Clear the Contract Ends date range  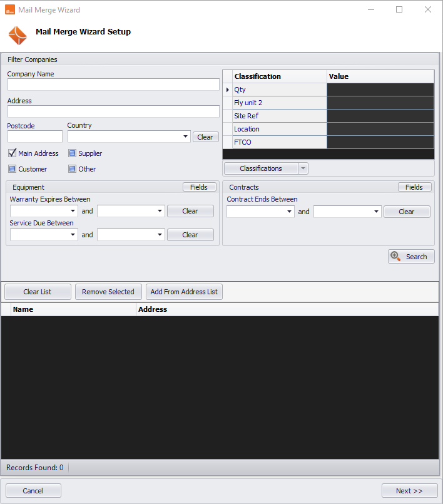click(407, 212)
